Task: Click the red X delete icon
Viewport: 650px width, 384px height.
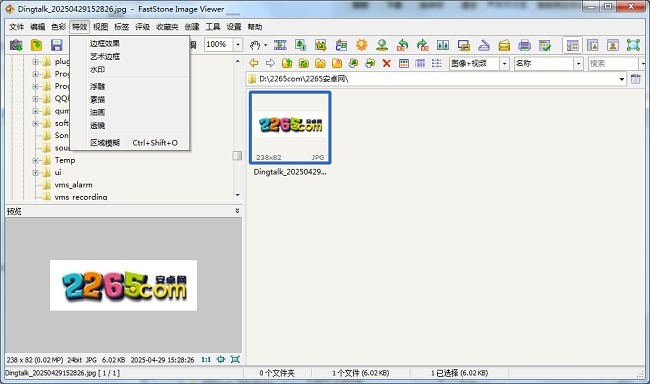Action: coord(386,63)
